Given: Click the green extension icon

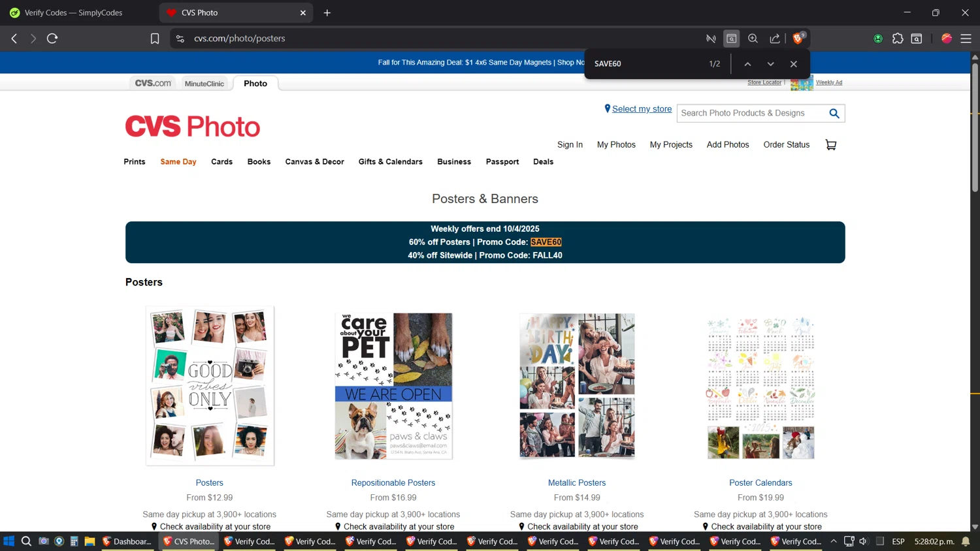Looking at the screenshot, I should tap(878, 39).
